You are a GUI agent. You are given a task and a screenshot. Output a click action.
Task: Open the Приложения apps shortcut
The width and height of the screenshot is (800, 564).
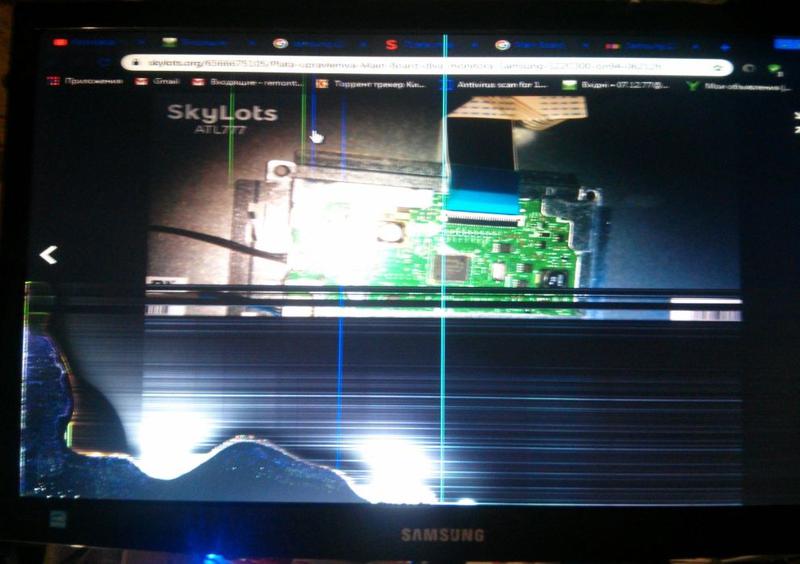click(x=85, y=82)
